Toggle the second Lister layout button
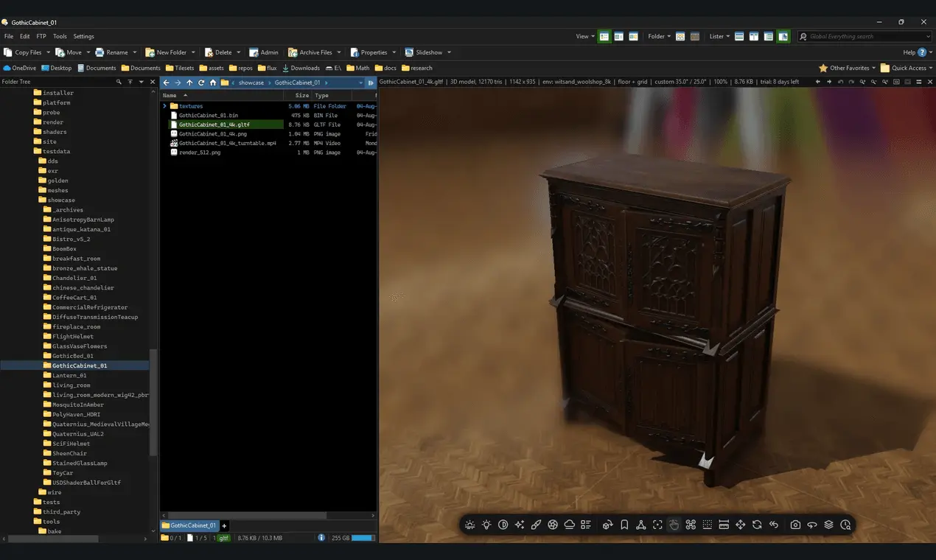Viewport: 936px width, 560px height. point(754,36)
